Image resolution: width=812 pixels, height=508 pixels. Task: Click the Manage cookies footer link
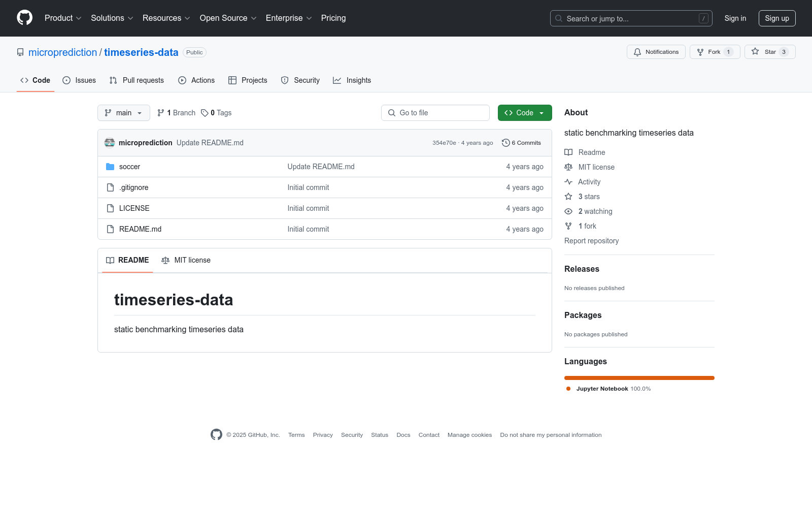(x=469, y=435)
